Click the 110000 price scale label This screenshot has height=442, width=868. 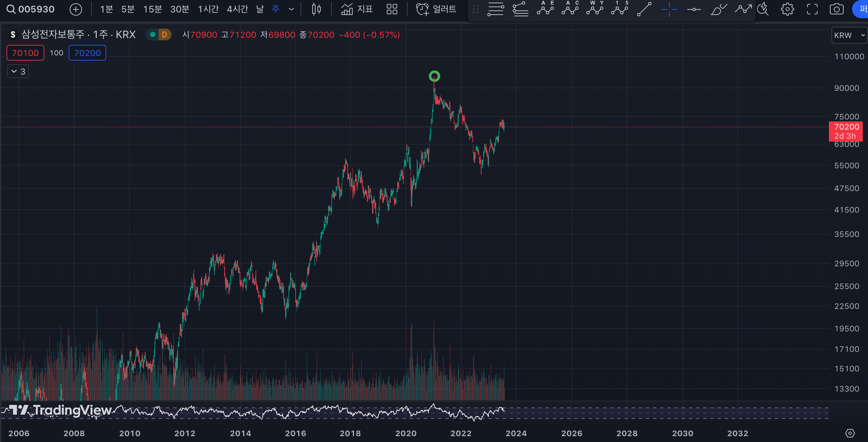pyautogui.click(x=849, y=57)
